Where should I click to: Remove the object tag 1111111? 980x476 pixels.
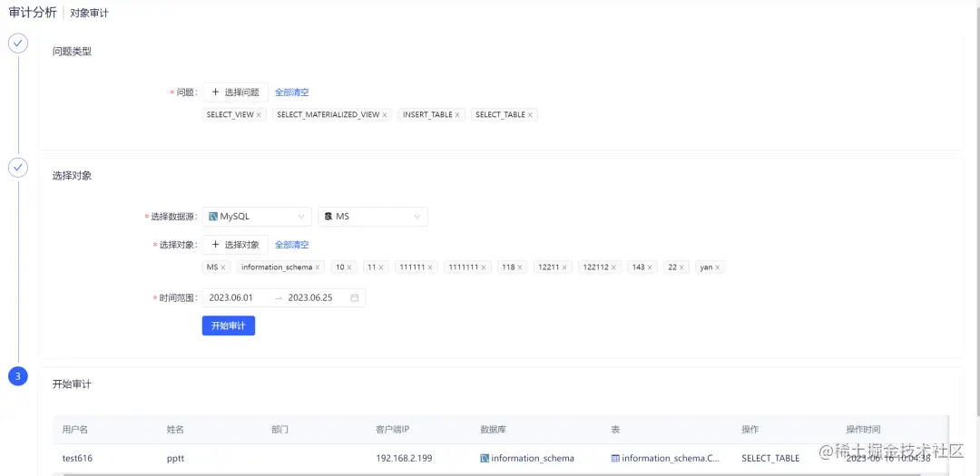(x=484, y=267)
